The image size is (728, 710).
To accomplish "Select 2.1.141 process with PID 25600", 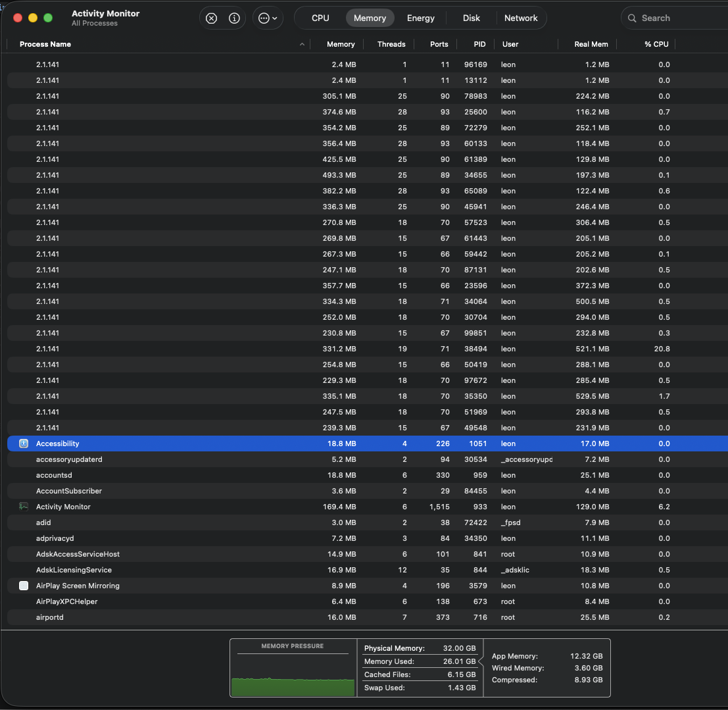I will (x=367, y=112).
